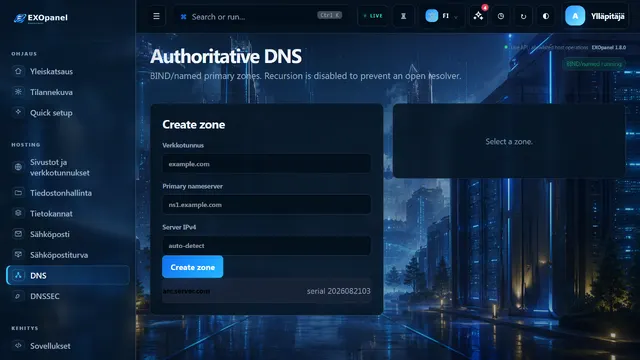
Task: Open Yleiskatsaus in sidebar
Action: tap(68, 71)
